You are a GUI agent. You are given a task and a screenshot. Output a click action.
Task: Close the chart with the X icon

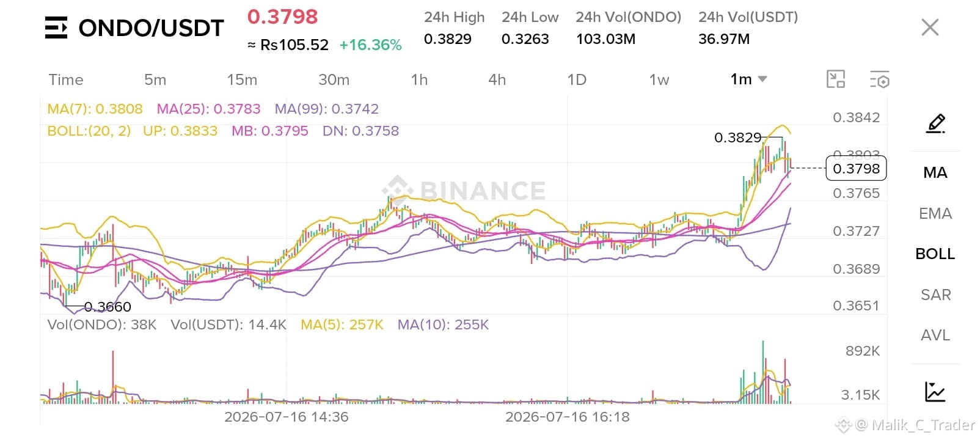point(930,27)
